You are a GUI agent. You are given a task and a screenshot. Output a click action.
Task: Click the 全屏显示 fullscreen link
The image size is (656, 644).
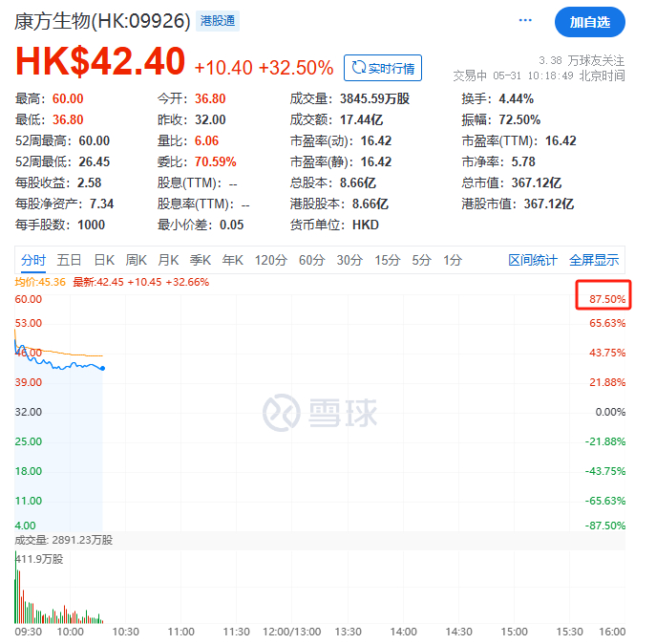pos(594,261)
